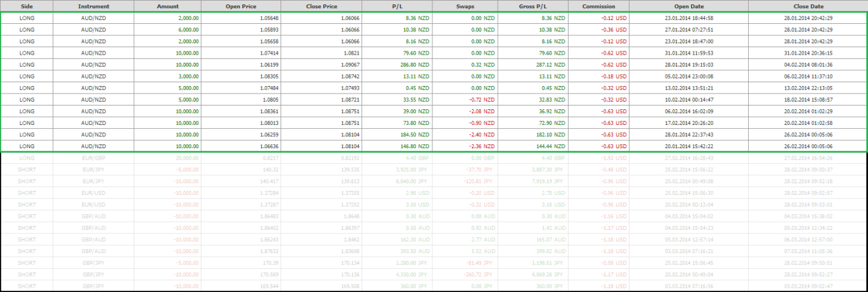
Task: Click swaps value -0.72 NZD
Action: coord(465,100)
